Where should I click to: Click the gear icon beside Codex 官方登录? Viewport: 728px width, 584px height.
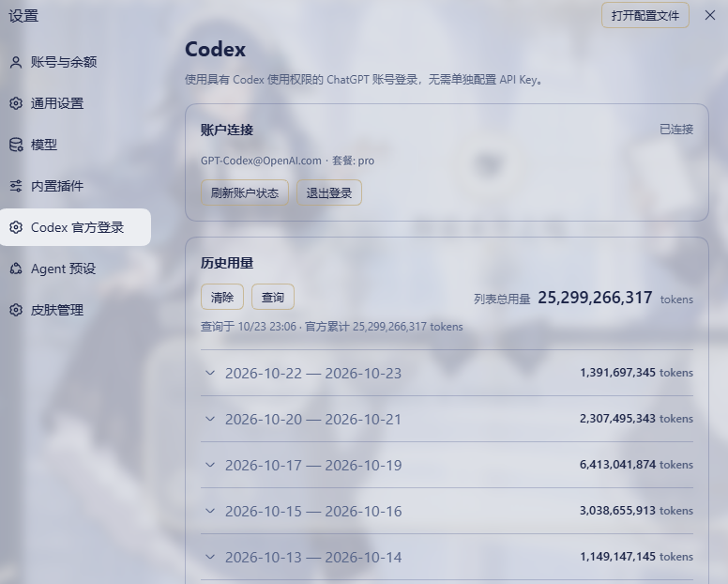click(16, 227)
